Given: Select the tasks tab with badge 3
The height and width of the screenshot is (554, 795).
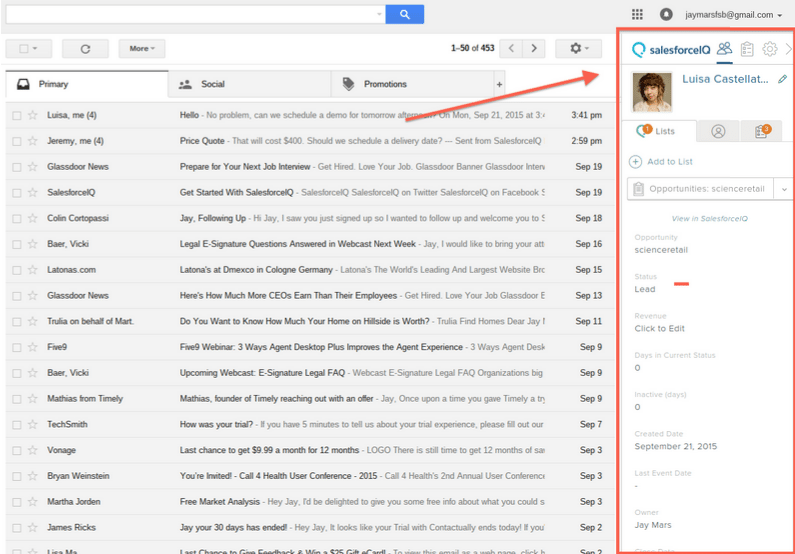Looking at the screenshot, I should (761, 131).
